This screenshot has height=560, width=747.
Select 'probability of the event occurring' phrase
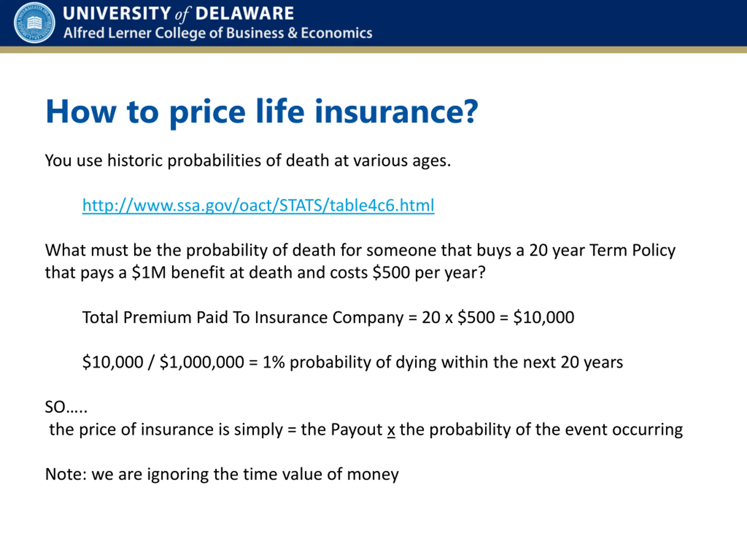coord(556,430)
